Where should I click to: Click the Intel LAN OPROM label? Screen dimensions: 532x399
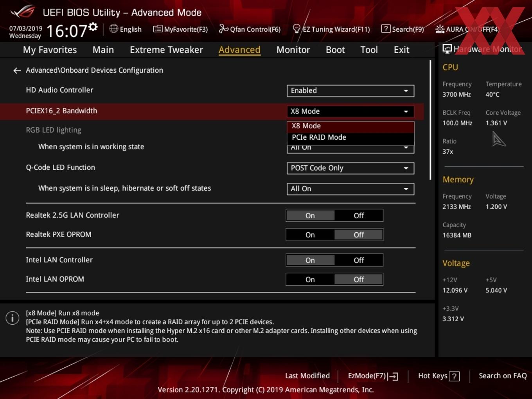[55, 279]
